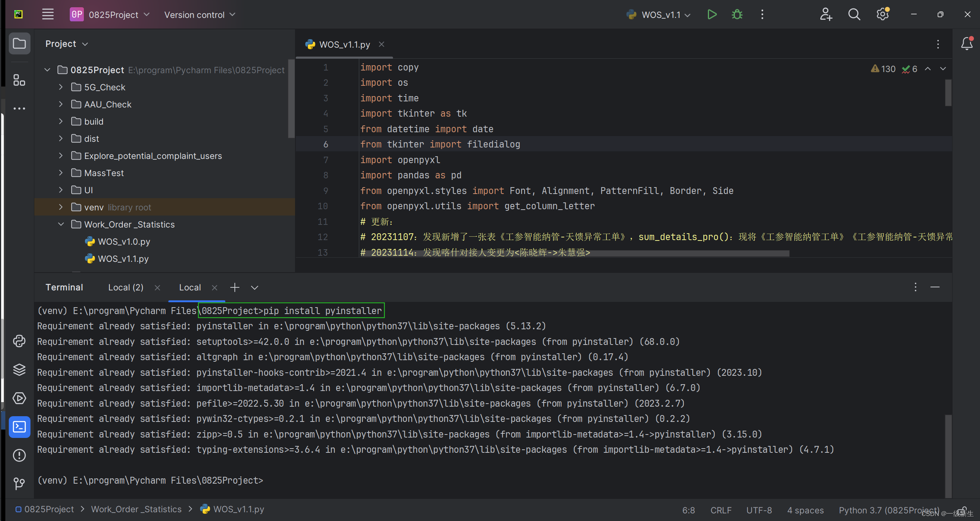
Task: Open notifications via the bell icon
Action: 967,44
